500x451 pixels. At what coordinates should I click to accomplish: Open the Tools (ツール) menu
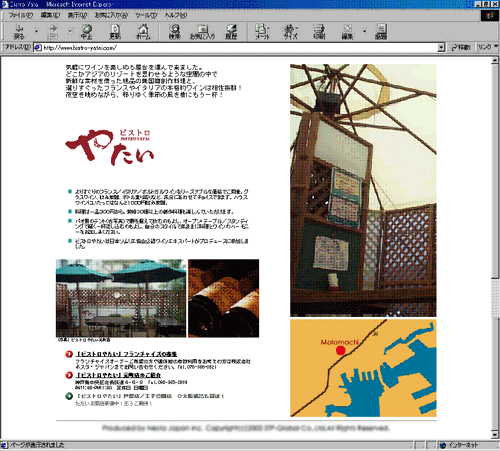point(146,15)
